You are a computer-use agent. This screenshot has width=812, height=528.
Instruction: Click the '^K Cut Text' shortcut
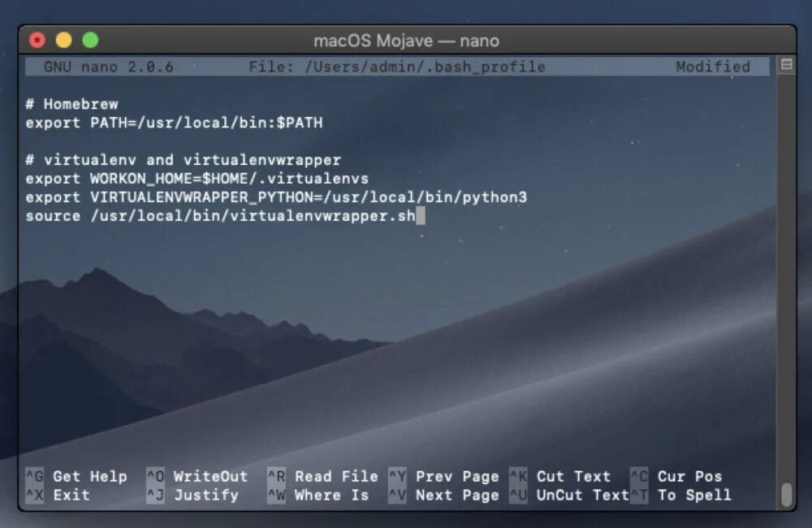pyautogui.click(x=559, y=476)
